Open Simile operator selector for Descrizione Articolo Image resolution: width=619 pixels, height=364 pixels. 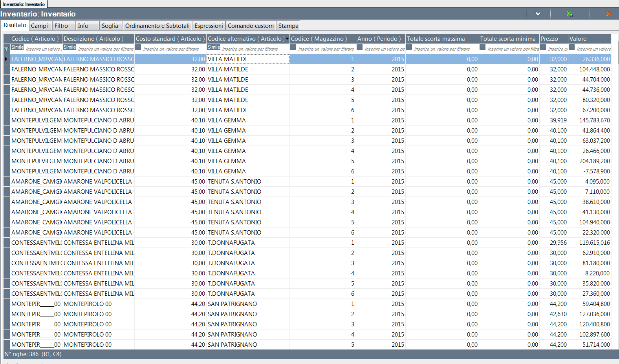click(x=70, y=47)
